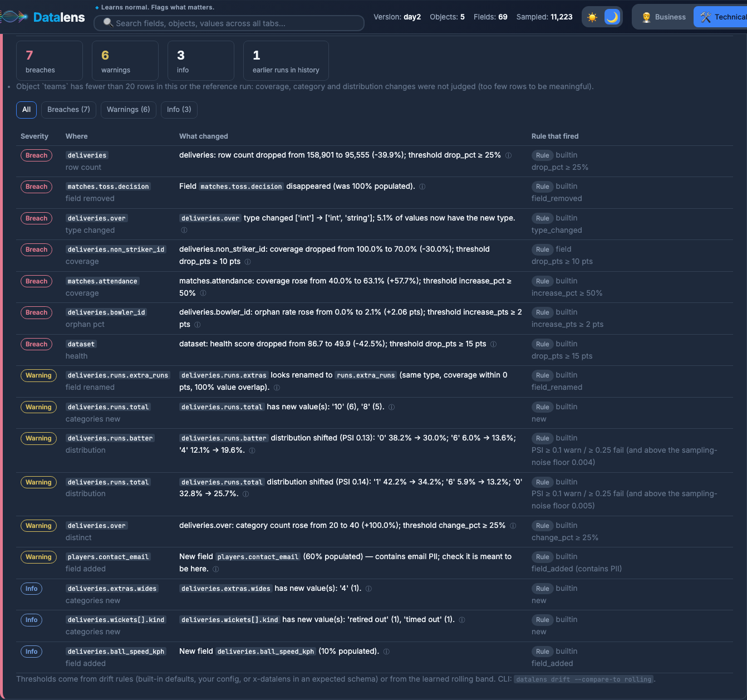Image resolution: width=747 pixels, height=700 pixels.
Task: Open info icon for matches.toss.decision disappeared row
Action: (422, 187)
